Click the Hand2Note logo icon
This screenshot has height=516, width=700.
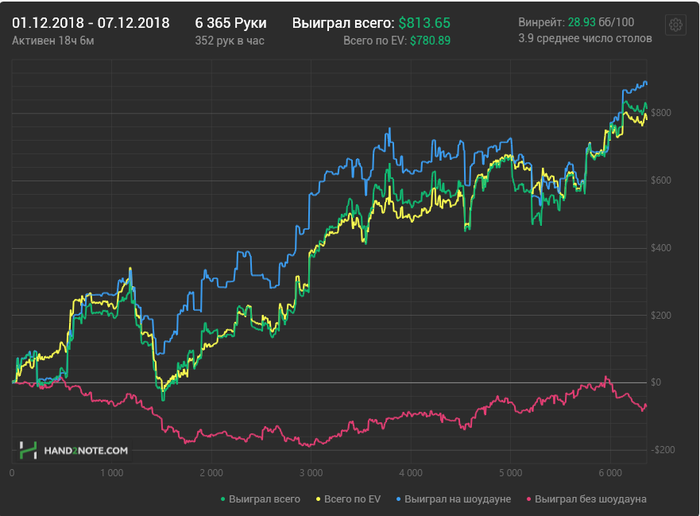(x=28, y=450)
